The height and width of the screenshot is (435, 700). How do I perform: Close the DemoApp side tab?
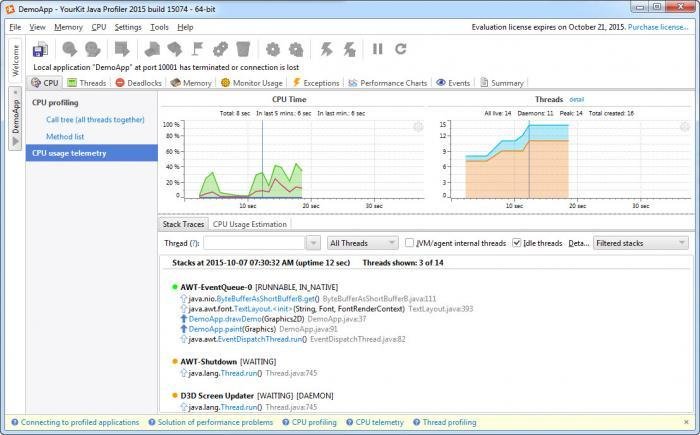[x=15, y=92]
